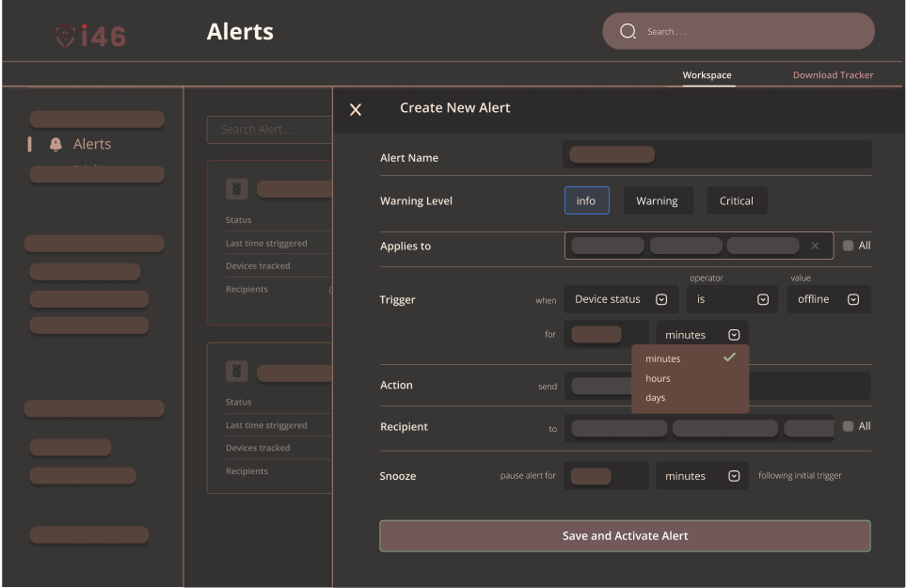Open the Trigger duration minutes dropdown
The width and height of the screenshot is (906, 588).
(702, 334)
